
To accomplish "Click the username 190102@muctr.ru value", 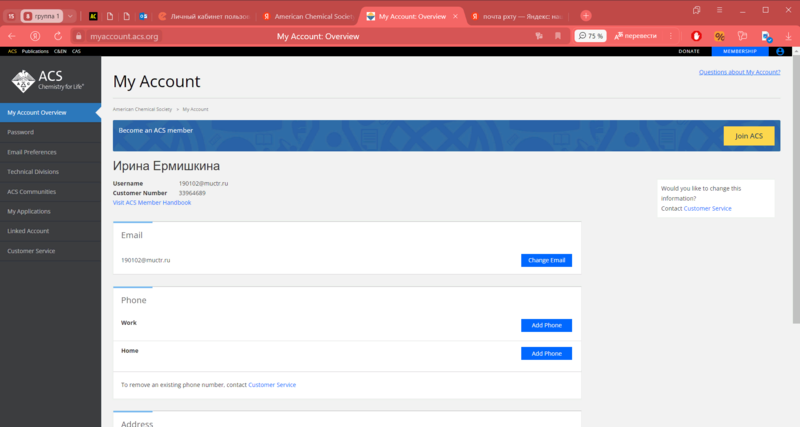I will coord(203,183).
